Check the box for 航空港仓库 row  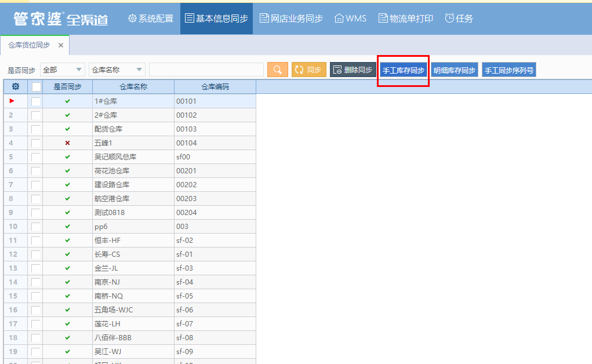pyautogui.click(x=36, y=199)
